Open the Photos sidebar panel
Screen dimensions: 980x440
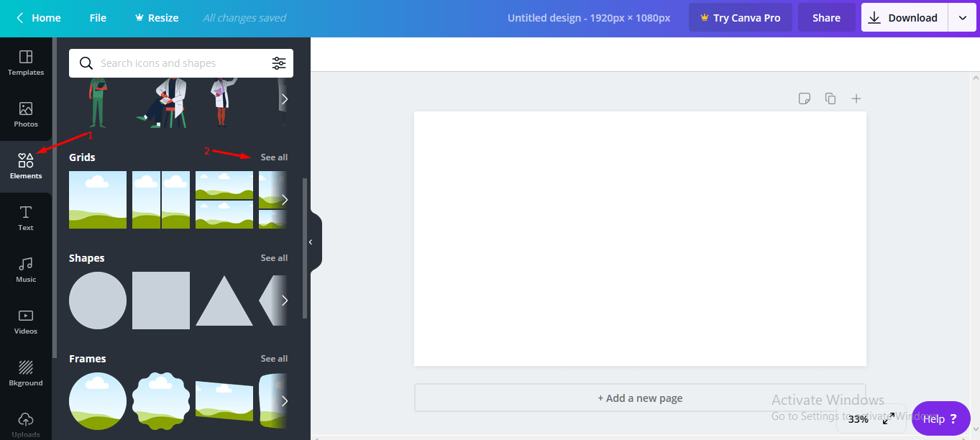[26, 115]
